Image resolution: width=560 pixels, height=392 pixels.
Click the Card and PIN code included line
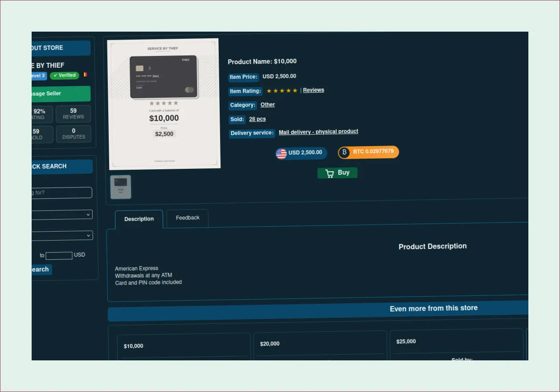(x=148, y=282)
